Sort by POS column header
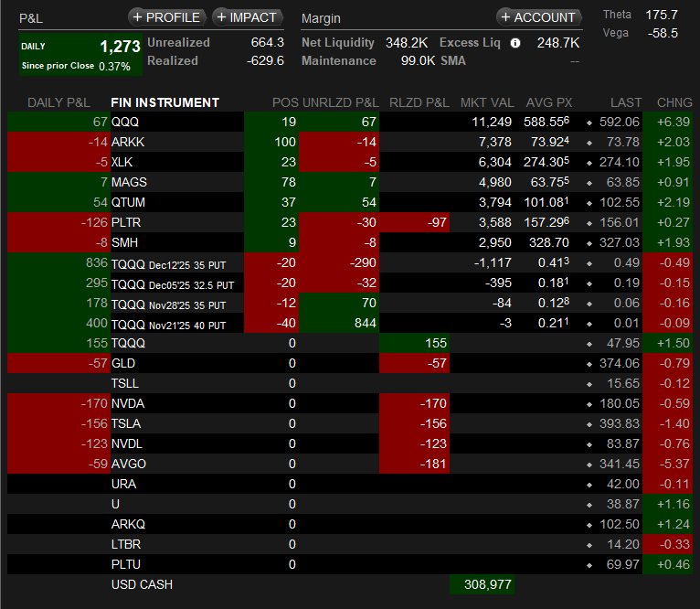This screenshot has height=609, width=700. click(285, 102)
